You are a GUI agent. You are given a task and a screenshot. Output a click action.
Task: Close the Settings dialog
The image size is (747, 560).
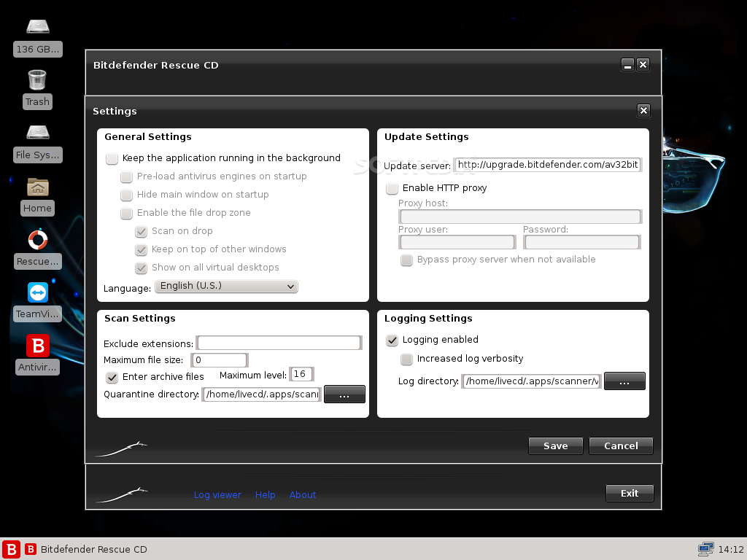[x=643, y=111]
